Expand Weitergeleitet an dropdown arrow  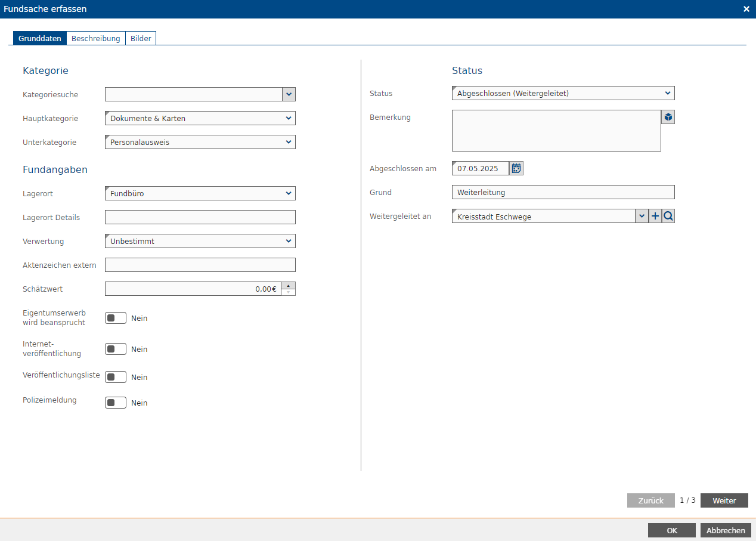[x=642, y=216]
